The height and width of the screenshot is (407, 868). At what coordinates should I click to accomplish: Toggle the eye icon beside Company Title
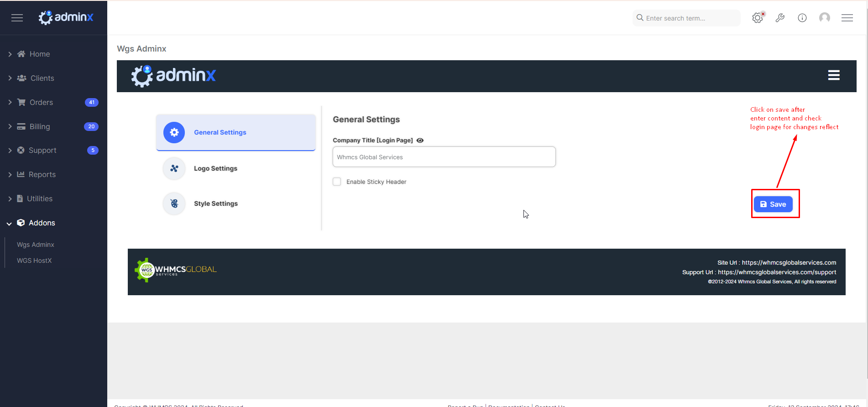click(x=420, y=141)
